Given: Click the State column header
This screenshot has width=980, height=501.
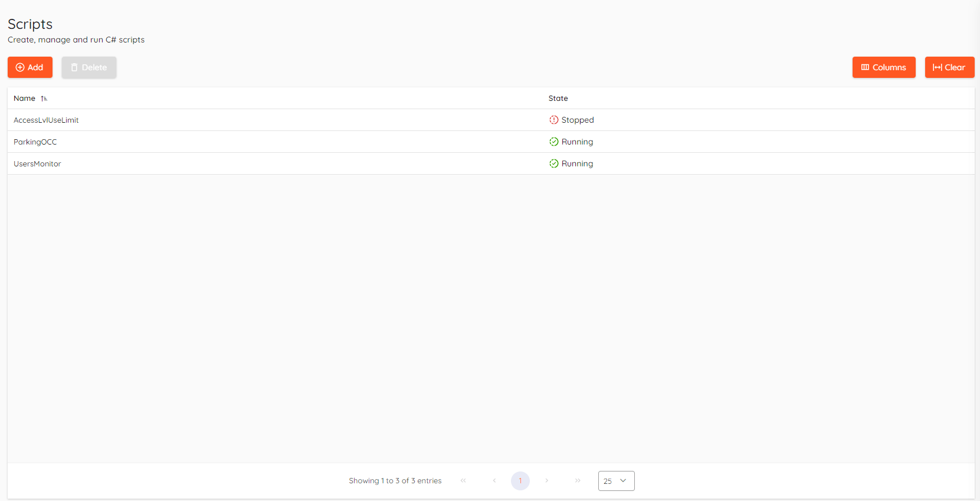Looking at the screenshot, I should (x=558, y=99).
